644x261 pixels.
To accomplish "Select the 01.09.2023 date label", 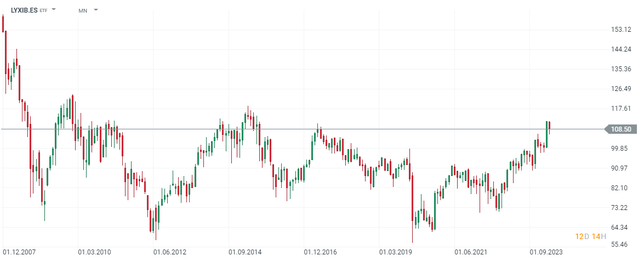I will 546,252.
